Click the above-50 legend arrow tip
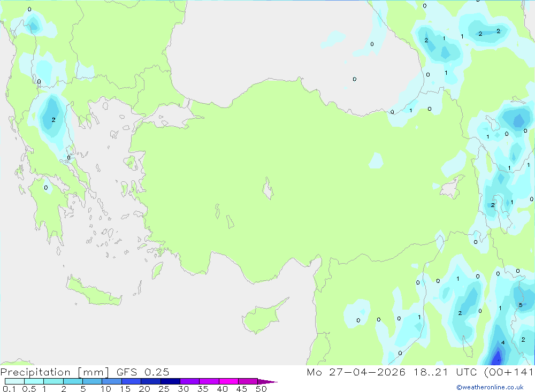The width and height of the screenshot is (535, 392). (268, 381)
